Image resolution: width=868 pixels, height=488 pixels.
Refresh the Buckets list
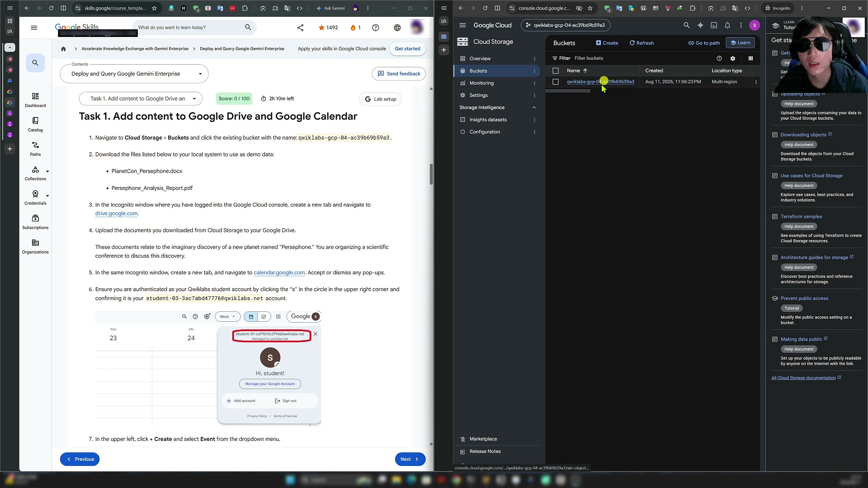642,43
